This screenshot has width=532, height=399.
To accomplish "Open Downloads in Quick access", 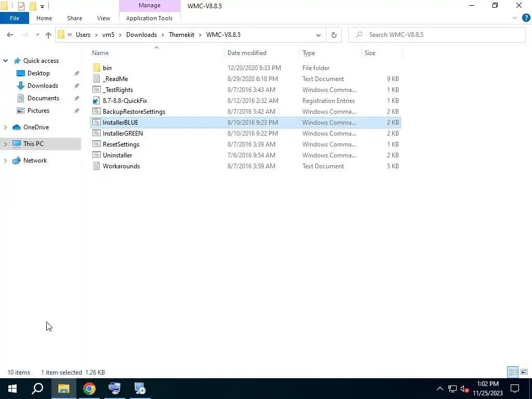I will (x=43, y=86).
